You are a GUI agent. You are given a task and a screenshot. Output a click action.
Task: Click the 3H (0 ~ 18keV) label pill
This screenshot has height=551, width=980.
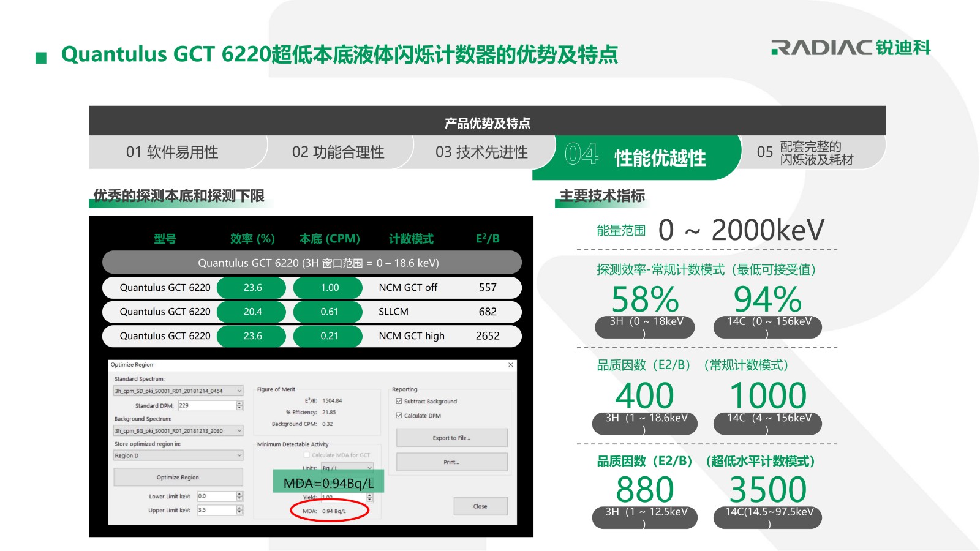point(645,327)
